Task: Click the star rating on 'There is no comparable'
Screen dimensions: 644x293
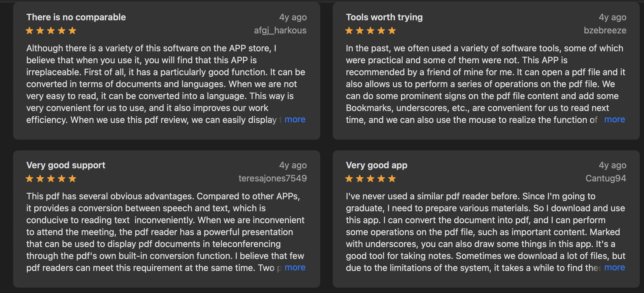Action: 51,30
